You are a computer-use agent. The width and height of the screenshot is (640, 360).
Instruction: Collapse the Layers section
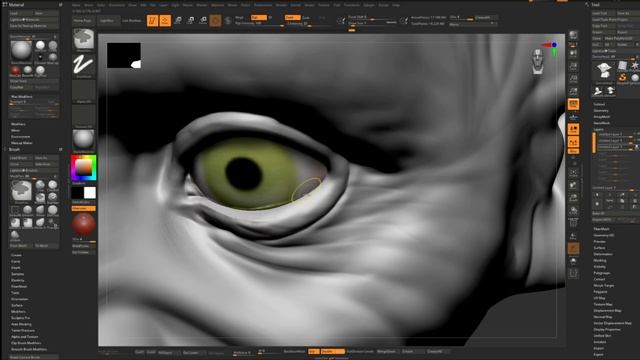(598, 129)
